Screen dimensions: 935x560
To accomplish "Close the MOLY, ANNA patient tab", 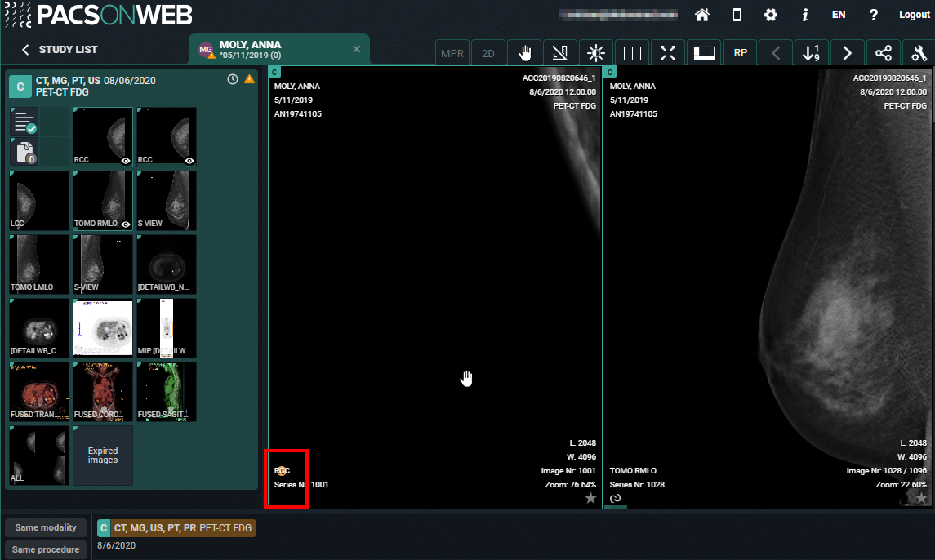I will 356,49.
